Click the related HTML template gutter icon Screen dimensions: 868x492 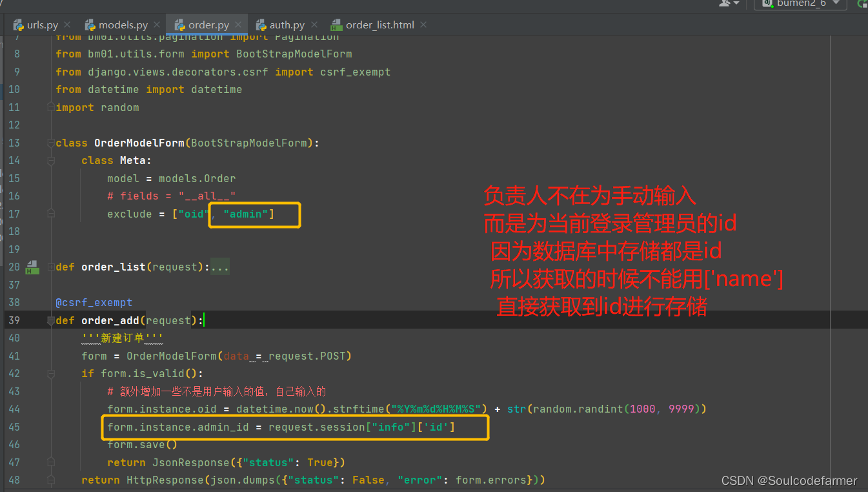pyautogui.click(x=32, y=267)
